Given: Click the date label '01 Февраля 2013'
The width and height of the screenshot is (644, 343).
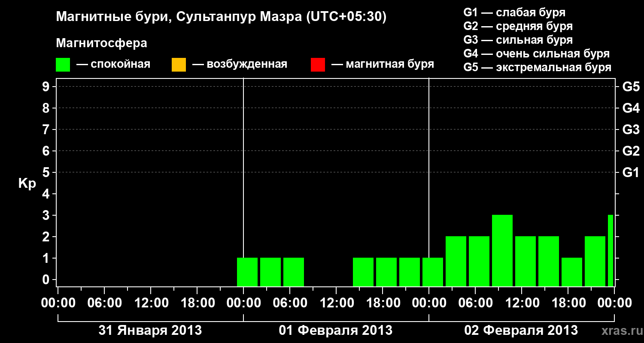Looking at the screenshot, I should click(x=336, y=330).
